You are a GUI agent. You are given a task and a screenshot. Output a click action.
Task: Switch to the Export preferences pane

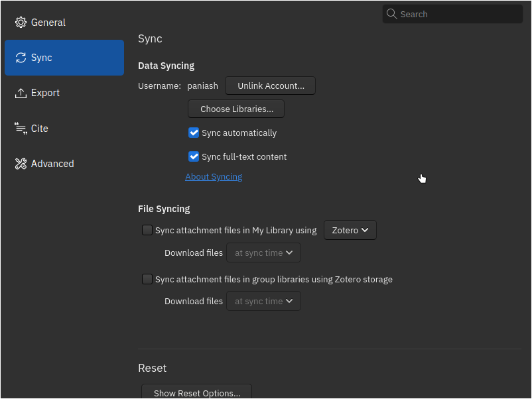click(45, 93)
